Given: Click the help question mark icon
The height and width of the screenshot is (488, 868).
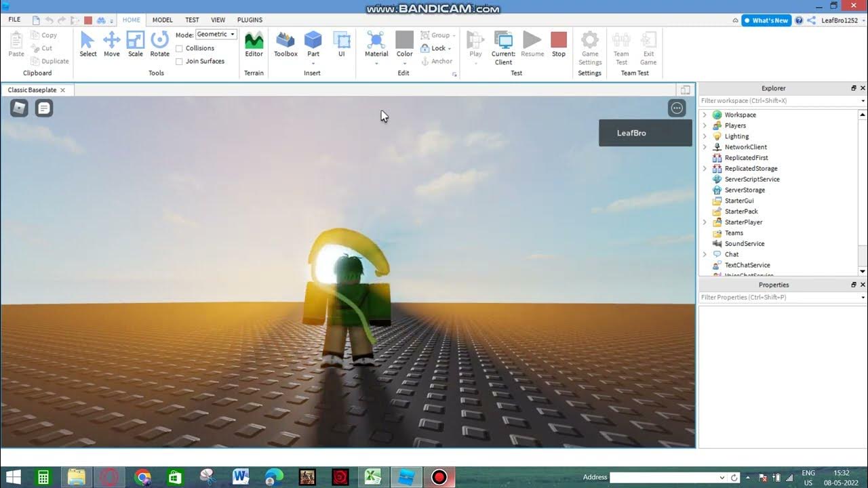Looking at the screenshot, I should click(x=799, y=20).
